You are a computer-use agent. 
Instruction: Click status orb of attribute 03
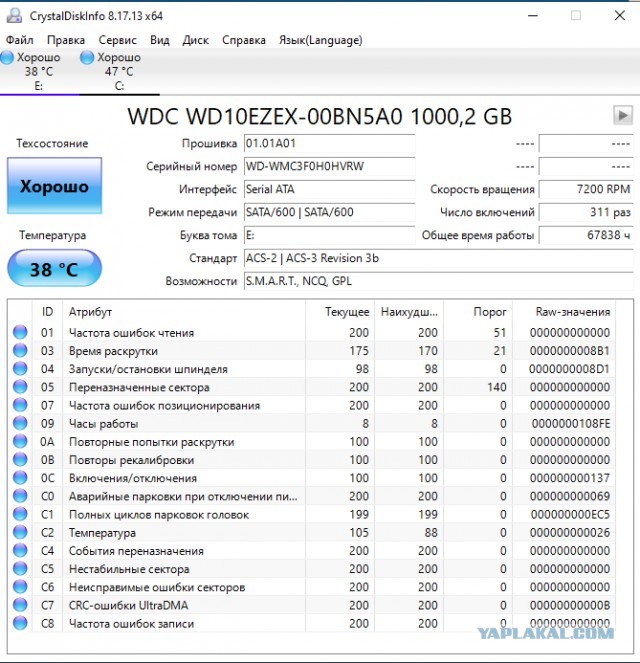tap(20, 351)
